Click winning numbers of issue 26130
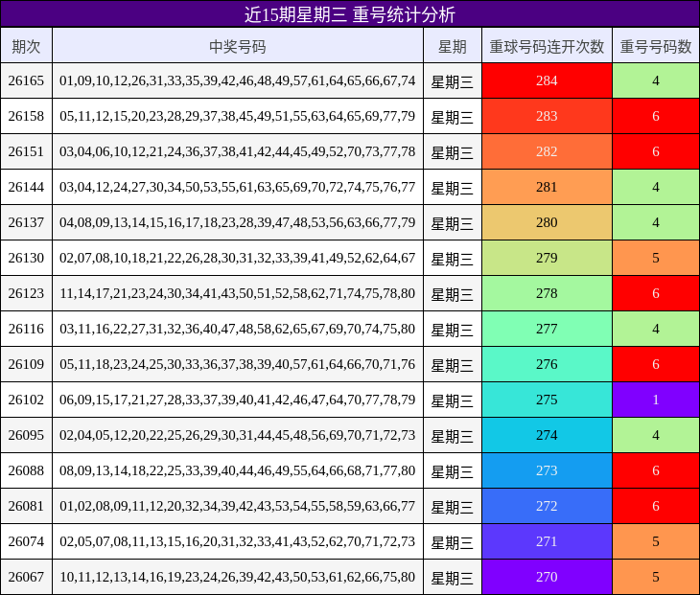Image resolution: width=700 pixels, height=595 pixels. click(x=238, y=258)
